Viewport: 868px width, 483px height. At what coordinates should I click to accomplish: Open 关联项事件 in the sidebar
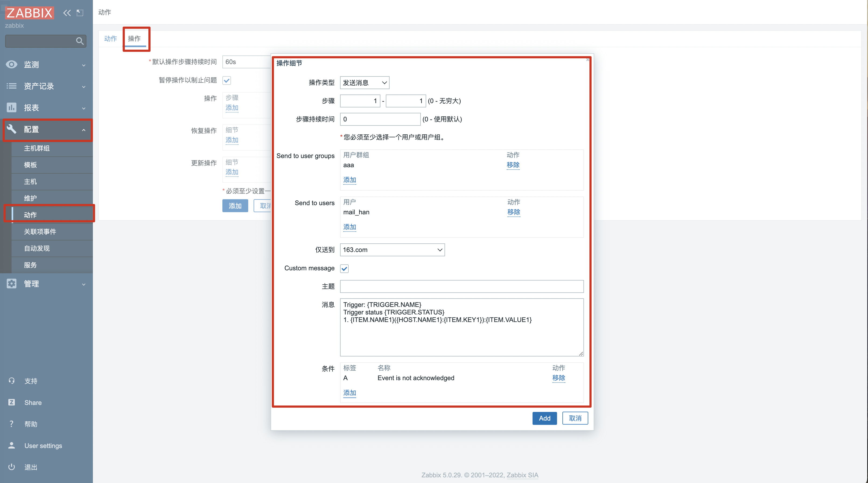52,232
